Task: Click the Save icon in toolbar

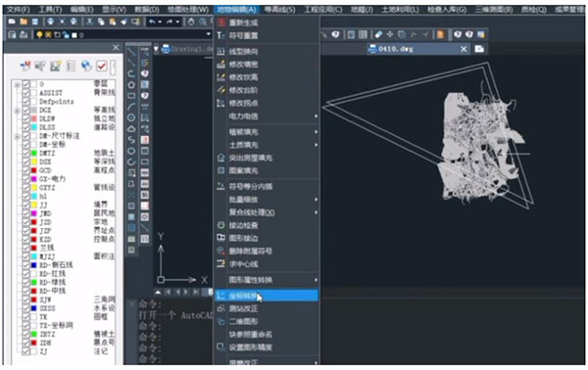Action: 35,22
